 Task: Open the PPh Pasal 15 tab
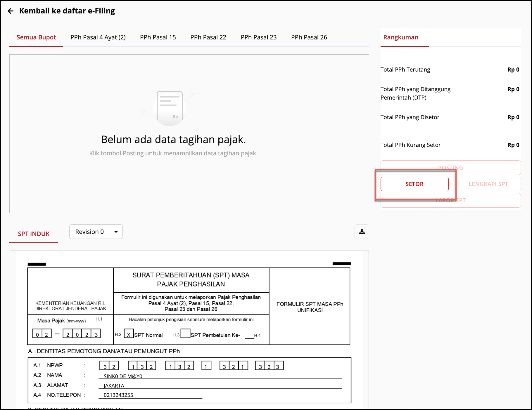[x=158, y=37]
